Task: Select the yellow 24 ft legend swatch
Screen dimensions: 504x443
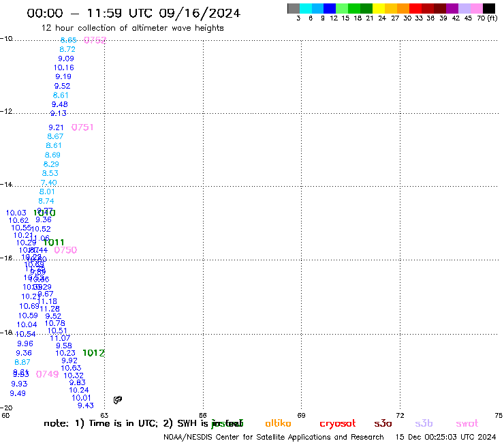Action: [379, 8]
